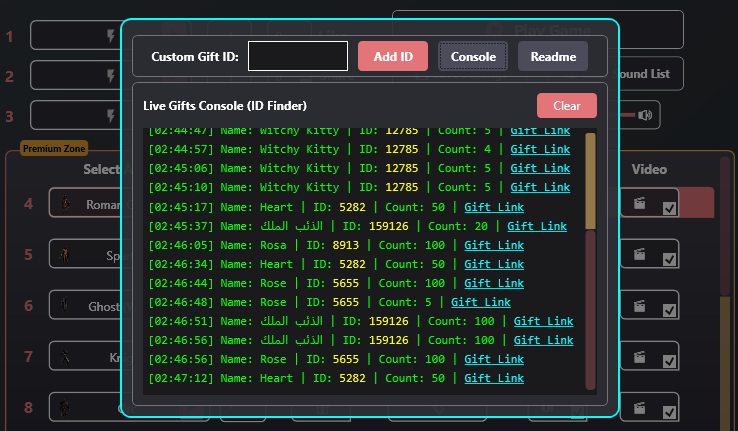Open Gift Link for 02:47:12 Heart entry
The width and height of the screenshot is (738, 431).
coord(494,378)
